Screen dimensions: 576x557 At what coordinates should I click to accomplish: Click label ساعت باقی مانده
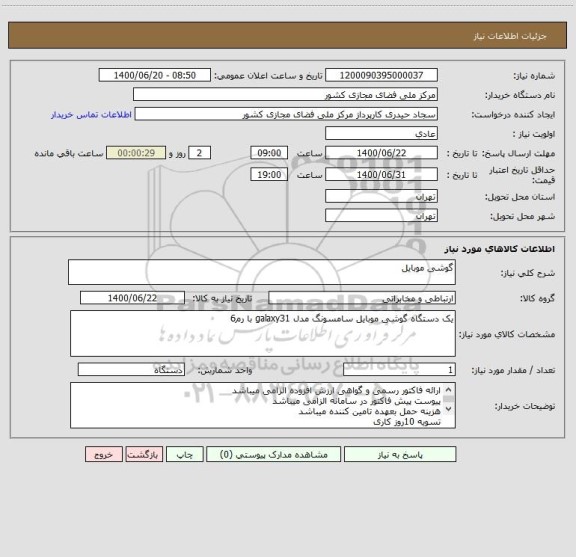coord(69,153)
